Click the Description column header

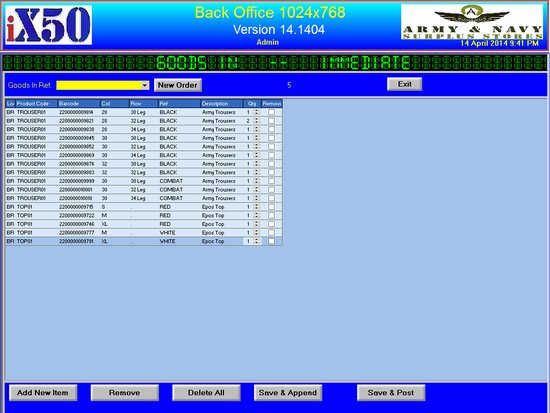(222, 104)
